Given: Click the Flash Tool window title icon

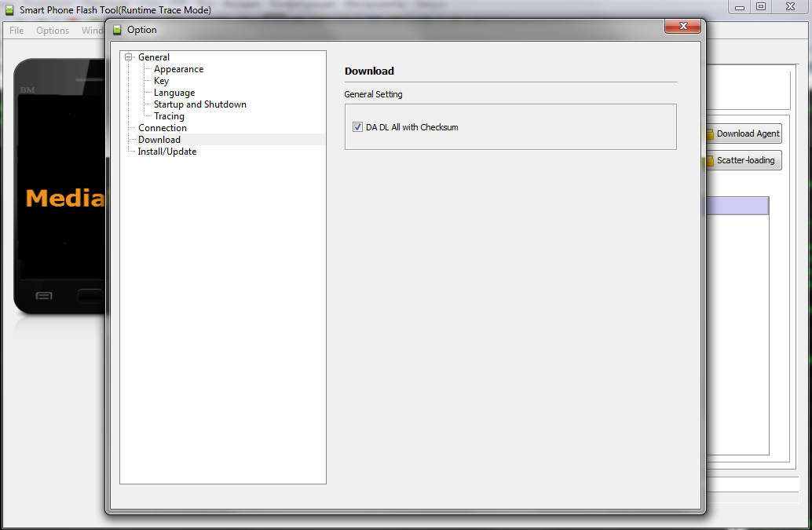Looking at the screenshot, I should pyautogui.click(x=9, y=10).
